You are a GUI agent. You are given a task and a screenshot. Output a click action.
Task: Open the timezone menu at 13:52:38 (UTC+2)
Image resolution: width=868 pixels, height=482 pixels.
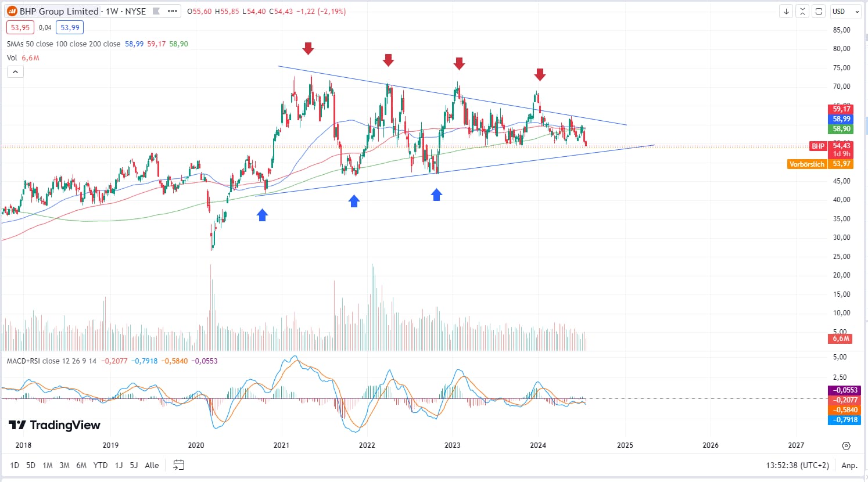797,465
